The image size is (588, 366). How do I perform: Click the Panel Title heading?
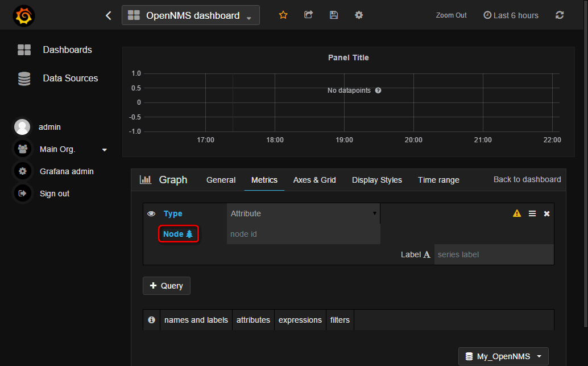(349, 57)
